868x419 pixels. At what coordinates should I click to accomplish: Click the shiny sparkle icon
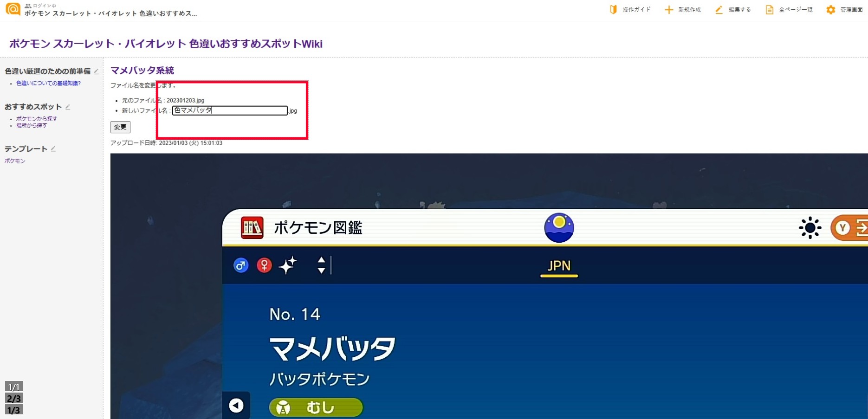[288, 265]
